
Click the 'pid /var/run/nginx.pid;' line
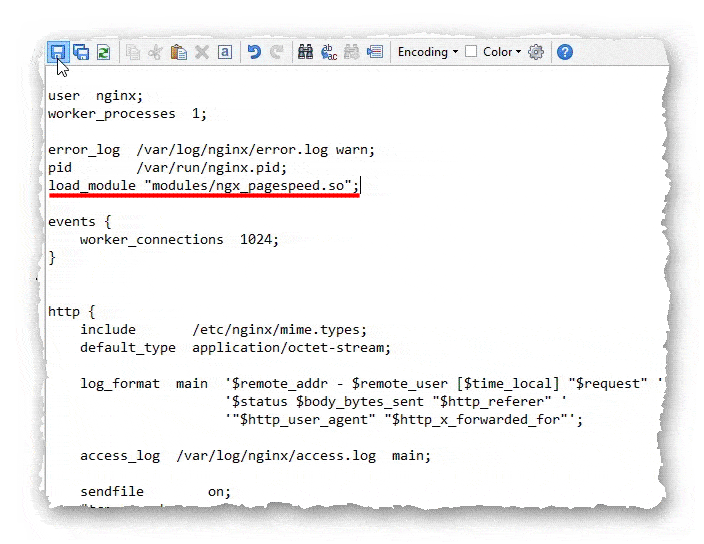[x=167, y=167]
